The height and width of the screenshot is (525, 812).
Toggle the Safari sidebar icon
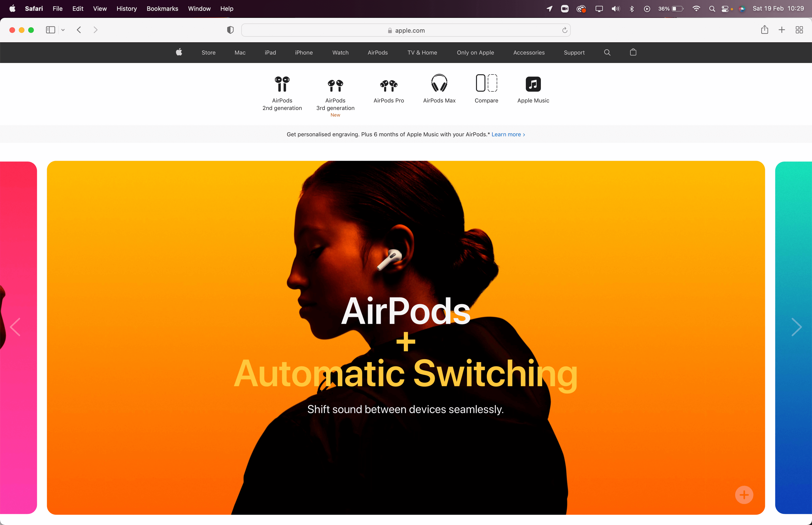click(x=51, y=30)
